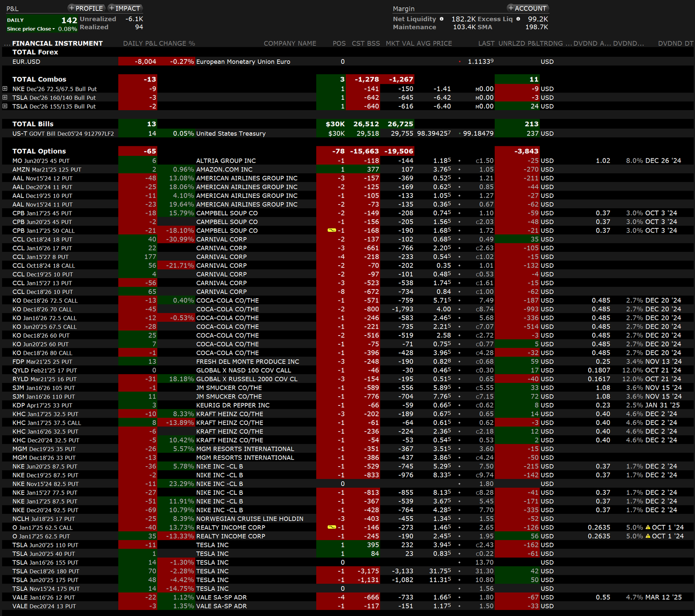
Task: Expand the TSLA Dec'26 160/140 Bull Put combo
Action: tap(5, 97)
